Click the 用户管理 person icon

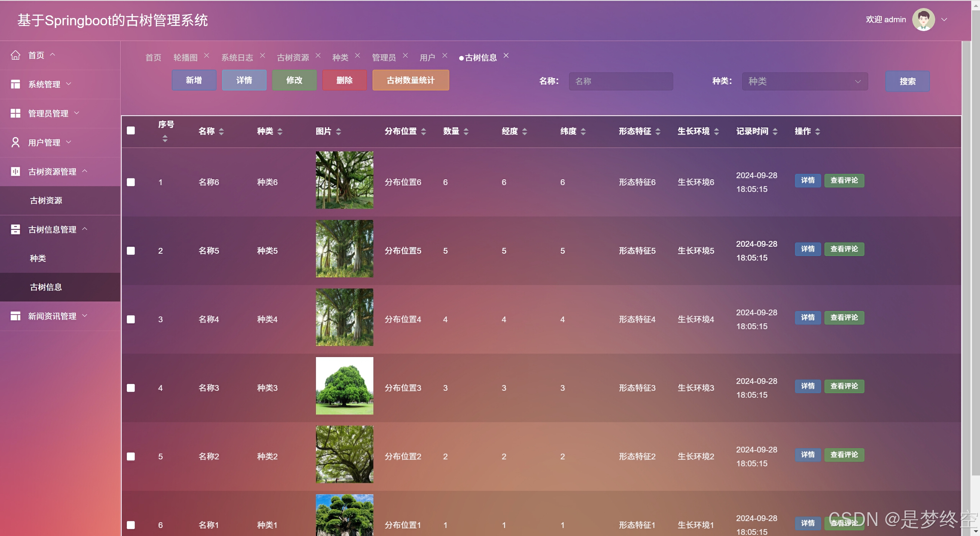[15, 143]
